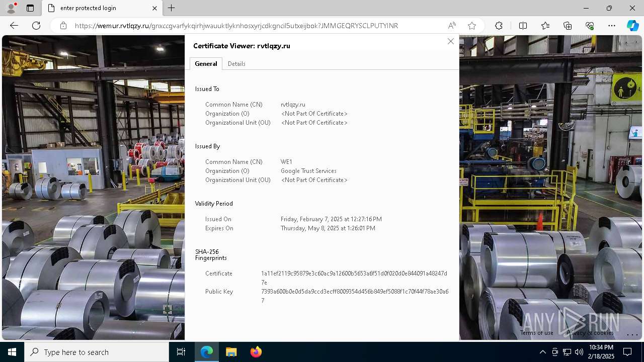Open Firefox from taskbar
This screenshot has width=644, height=362.
(256, 352)
